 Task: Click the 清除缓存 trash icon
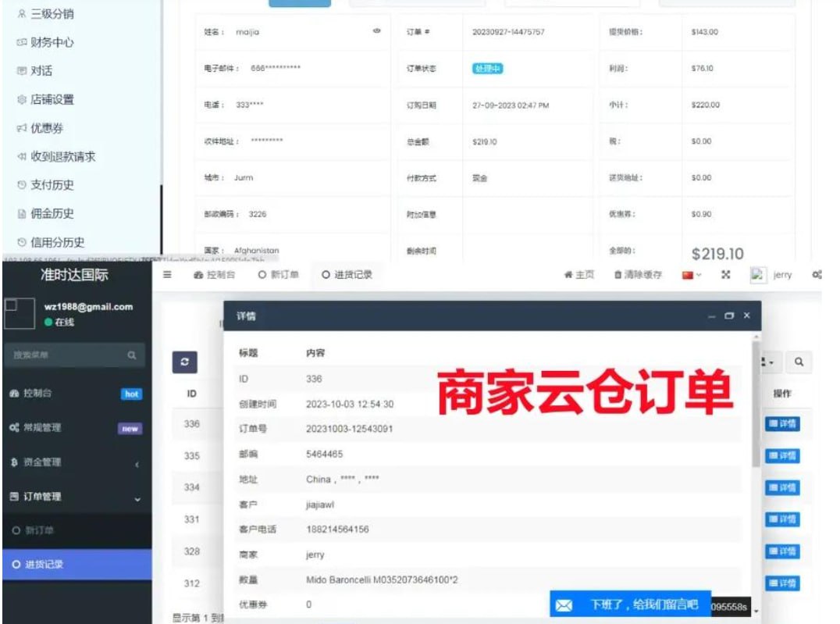[618, 275]
